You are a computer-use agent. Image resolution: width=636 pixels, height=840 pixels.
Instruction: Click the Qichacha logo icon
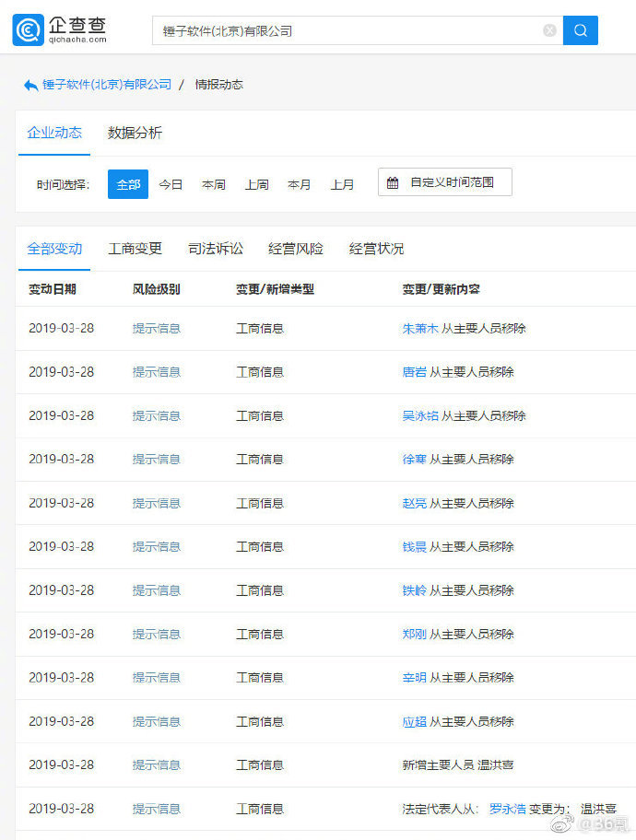(28, 29)
